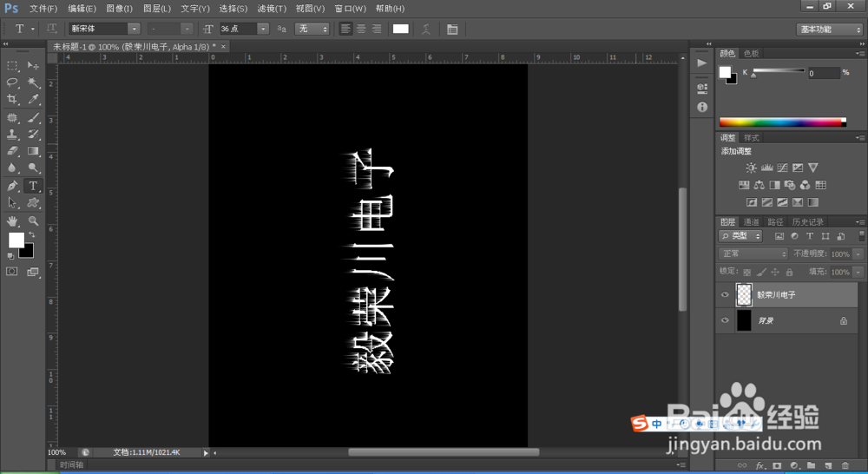
Task: Select the Eyedropper tool
Action: (33, 99)
